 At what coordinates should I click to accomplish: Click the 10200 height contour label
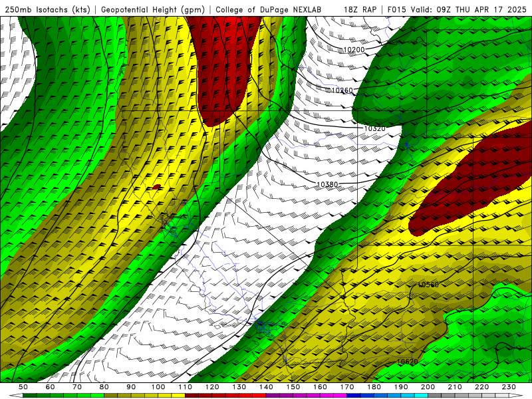(x=354, y=50)
